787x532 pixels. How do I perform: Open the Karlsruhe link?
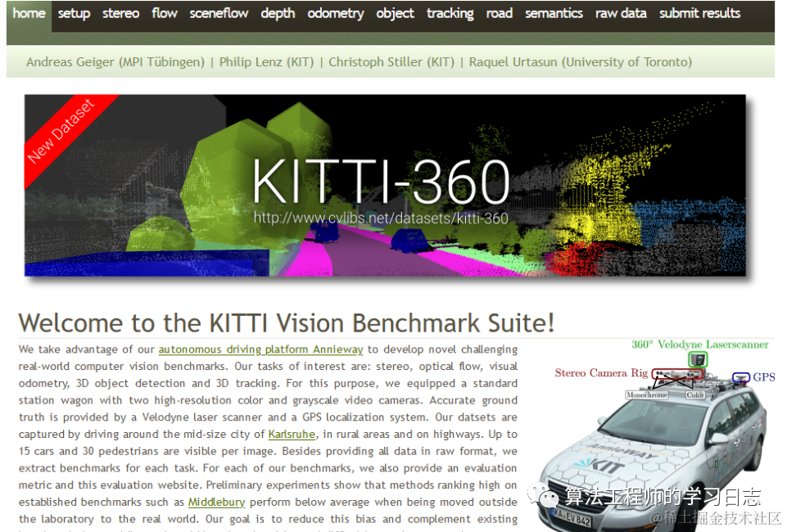[292, 435]
